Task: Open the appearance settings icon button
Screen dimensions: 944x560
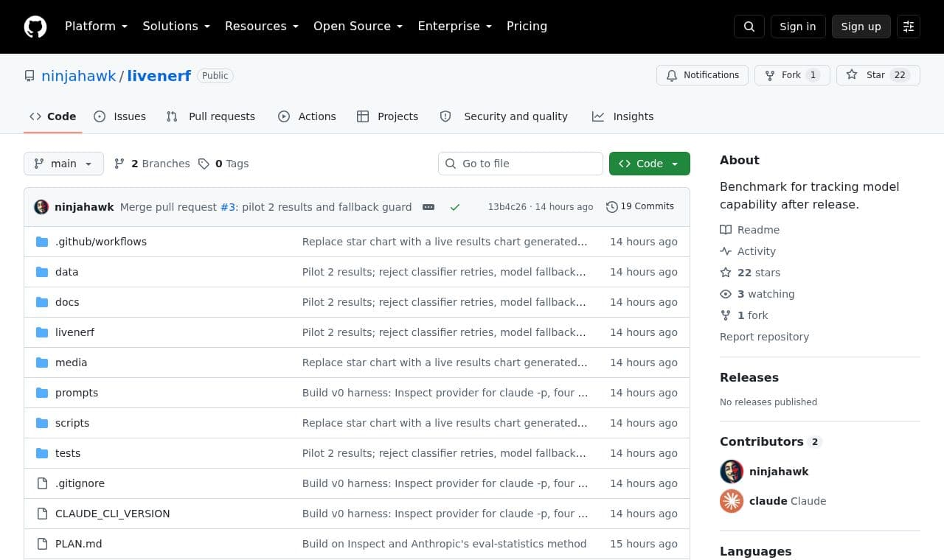Action: [909, 27]
